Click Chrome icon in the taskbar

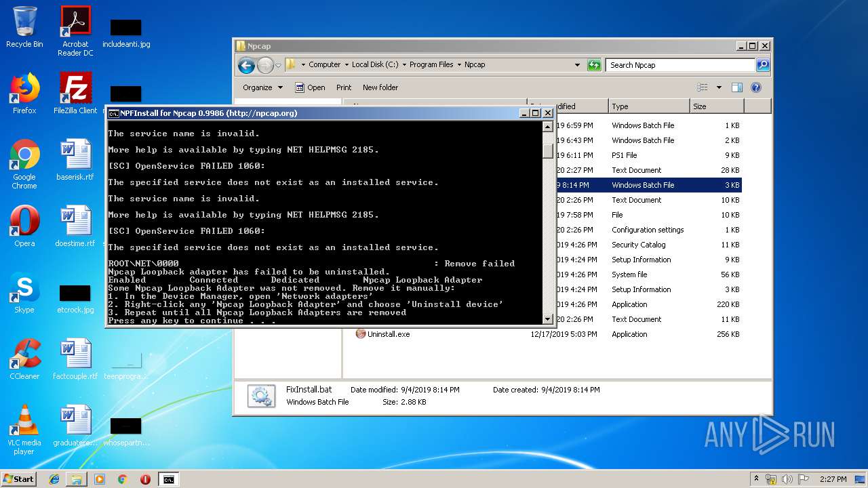click(x=122, y=479)
